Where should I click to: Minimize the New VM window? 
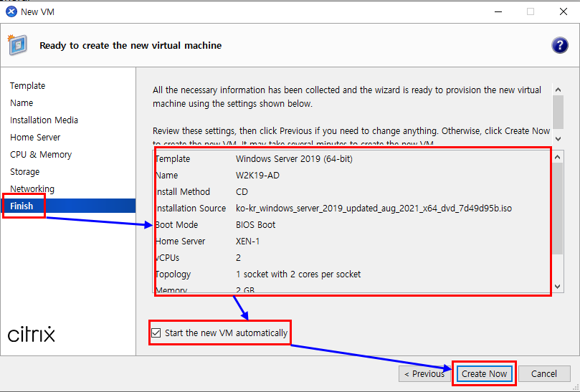click(498, 12)
